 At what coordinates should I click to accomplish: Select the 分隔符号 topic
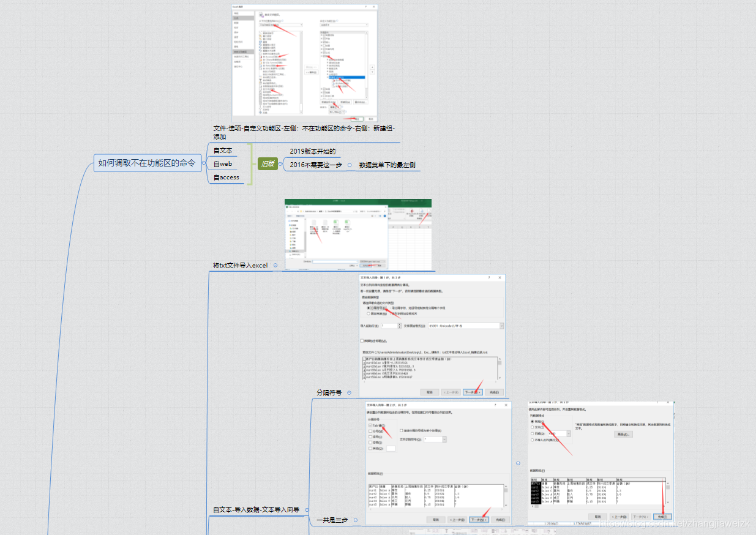click(x=329, y=392)
